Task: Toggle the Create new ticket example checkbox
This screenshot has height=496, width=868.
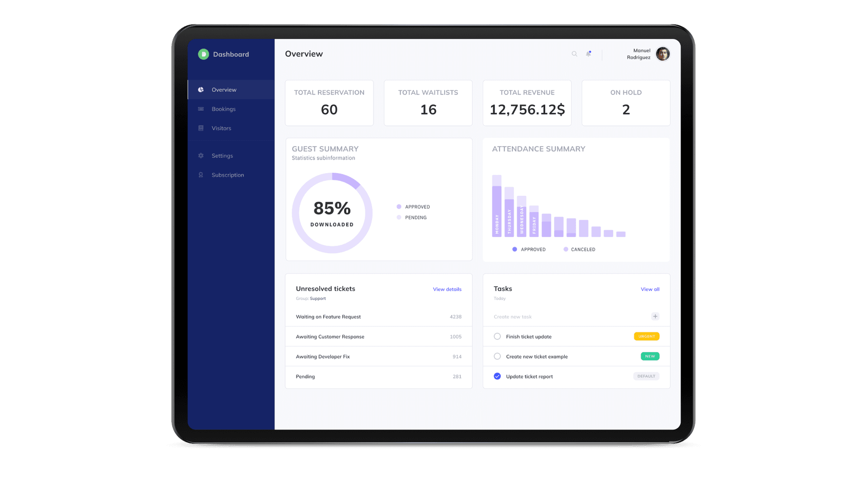Action: [496, 356]
